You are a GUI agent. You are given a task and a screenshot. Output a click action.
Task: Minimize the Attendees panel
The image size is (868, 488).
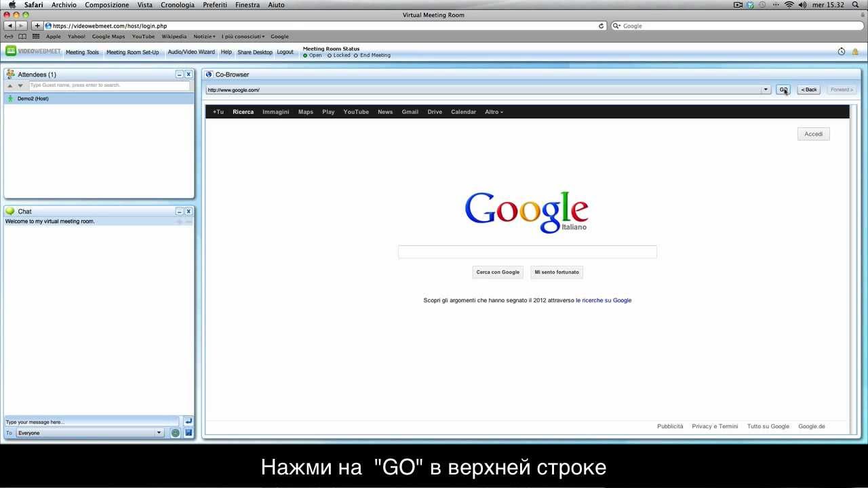click(x=179, y=75)
